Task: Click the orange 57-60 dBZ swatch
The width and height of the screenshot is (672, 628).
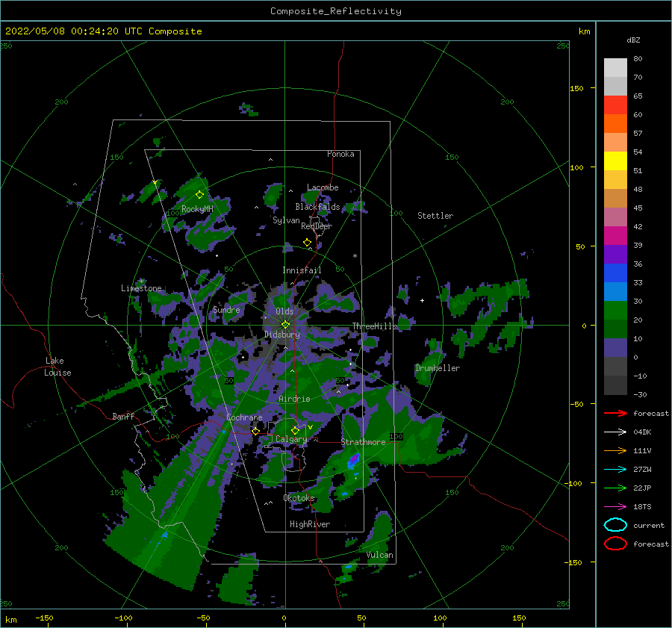Action: pos(615,124)
